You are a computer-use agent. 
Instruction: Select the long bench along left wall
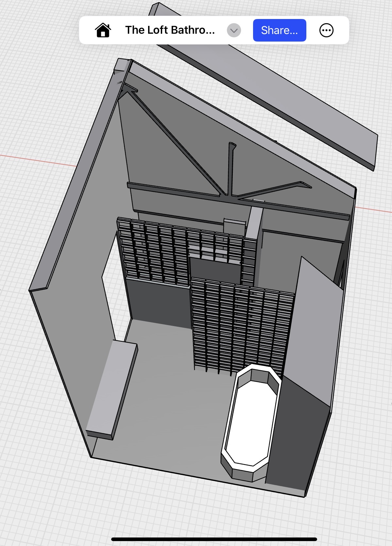[x=112, y=390]
